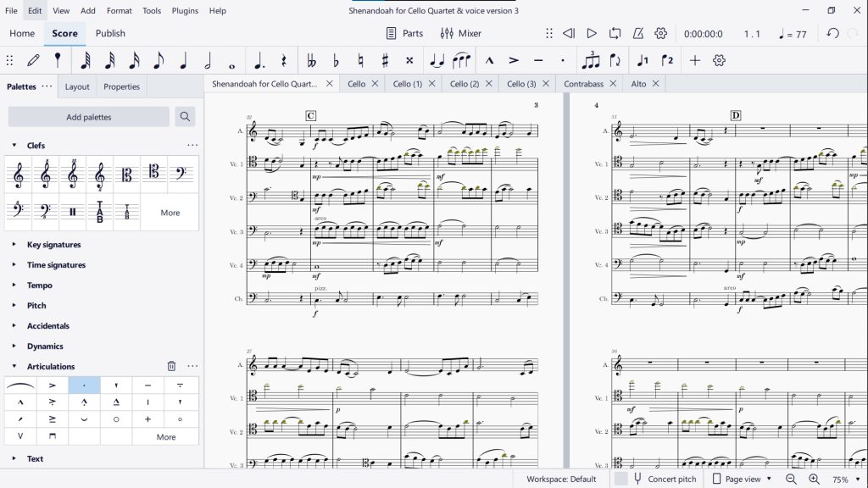Toggle the metronome
This screenshot has height=488, width=868.
click(637, 34)
